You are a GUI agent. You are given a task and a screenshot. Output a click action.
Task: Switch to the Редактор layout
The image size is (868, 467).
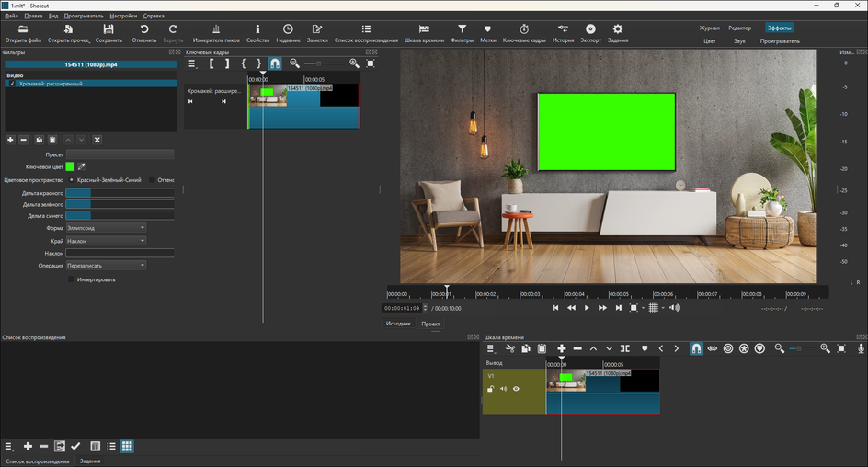(739, 28)
